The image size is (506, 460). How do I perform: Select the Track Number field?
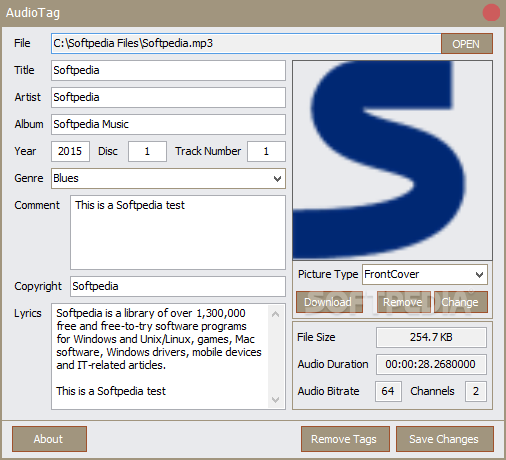(x=266, y=151)
